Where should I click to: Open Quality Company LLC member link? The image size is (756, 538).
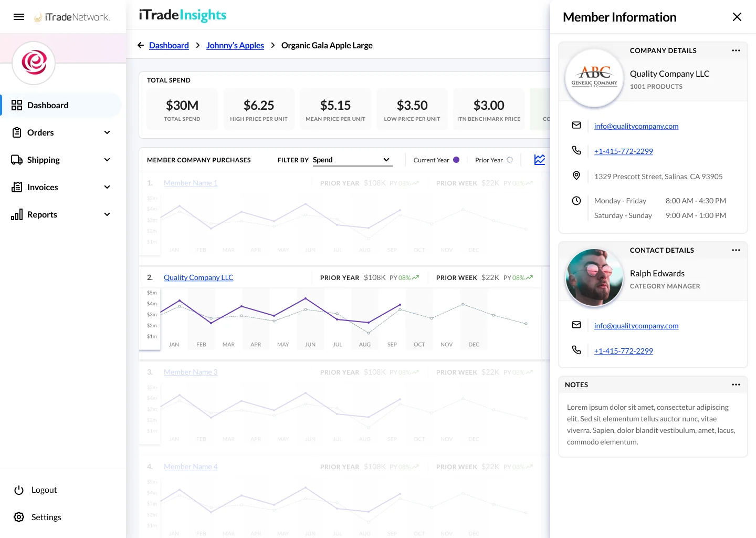[x=198, y=277]
